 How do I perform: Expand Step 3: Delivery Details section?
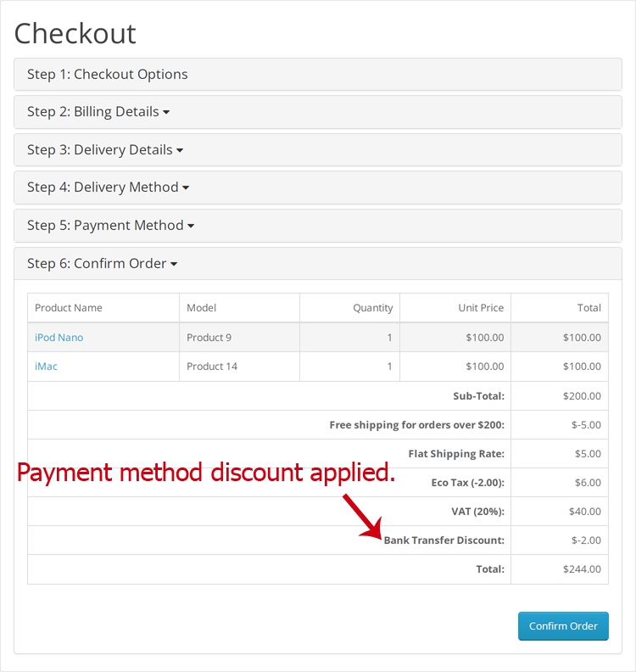coord(100,150)
